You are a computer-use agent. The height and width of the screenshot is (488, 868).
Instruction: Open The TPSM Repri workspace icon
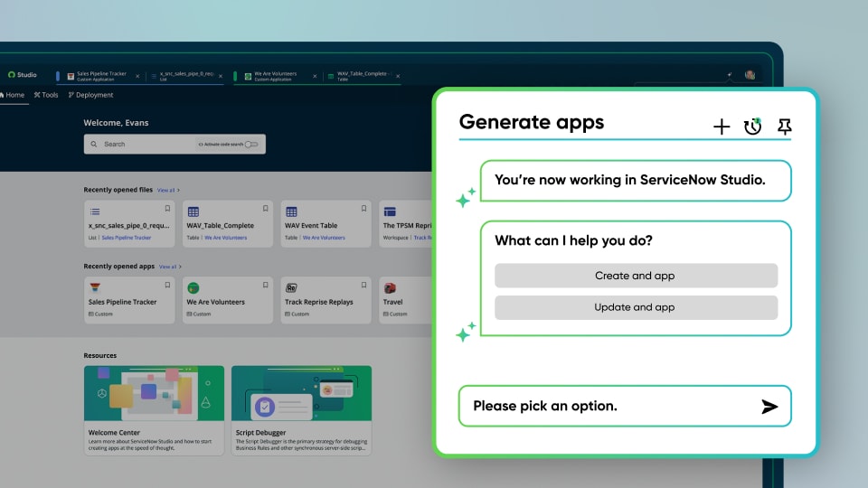coord(390,211)
